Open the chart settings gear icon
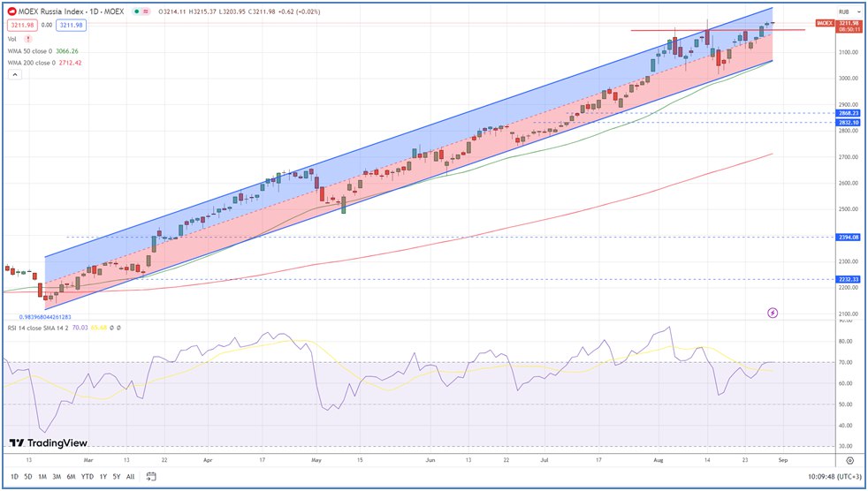 [849, 461]
